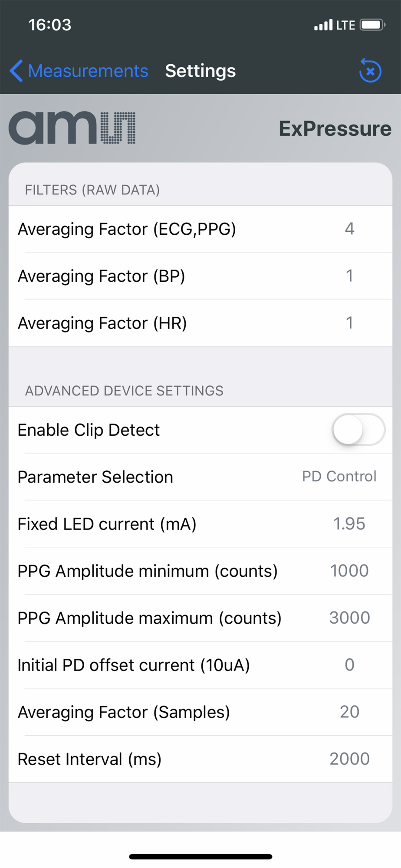Edit Averaging Factor (BP) value
The image size is (401, 868).
[349, 276]
